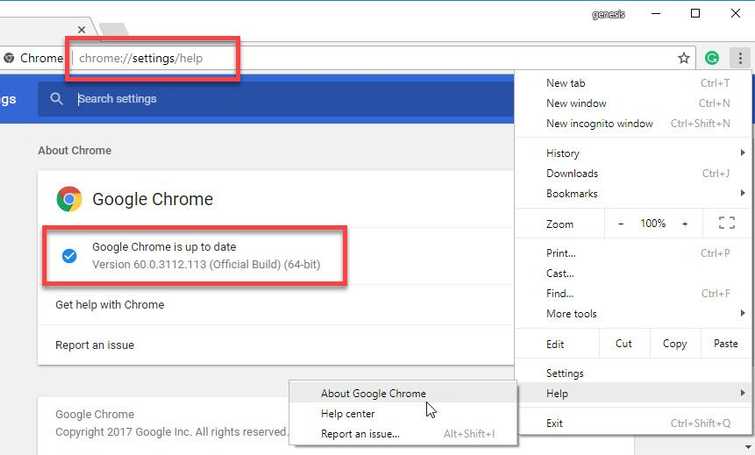Image resolution: width=755 pixels, height=455 pixels.
Task: Click the Google Chrome logo
Action: [69, 199]
